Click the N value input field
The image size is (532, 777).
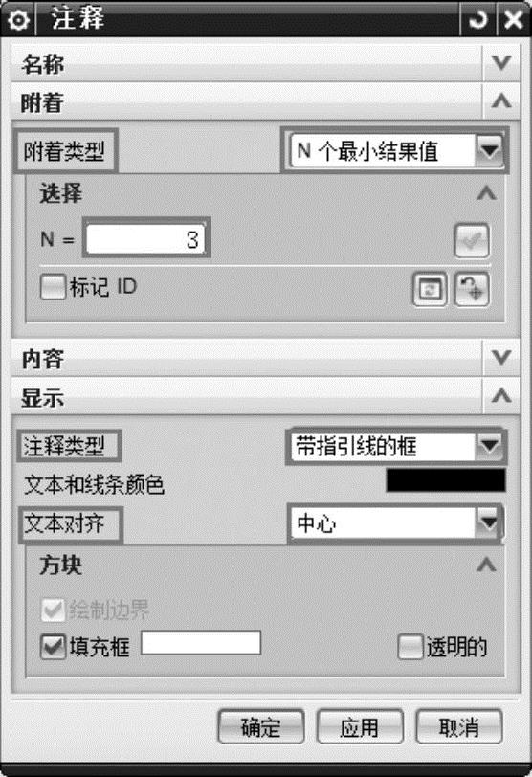[x=145, y=239]
